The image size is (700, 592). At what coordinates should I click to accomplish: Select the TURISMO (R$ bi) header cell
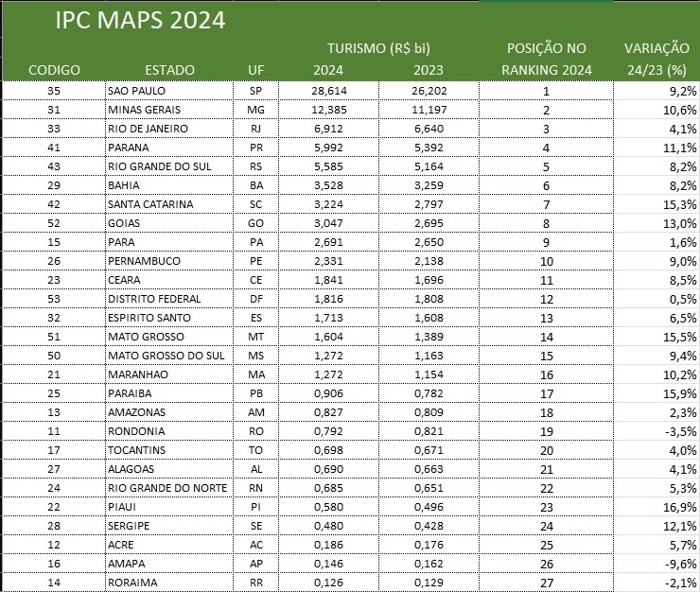[378, 48]
